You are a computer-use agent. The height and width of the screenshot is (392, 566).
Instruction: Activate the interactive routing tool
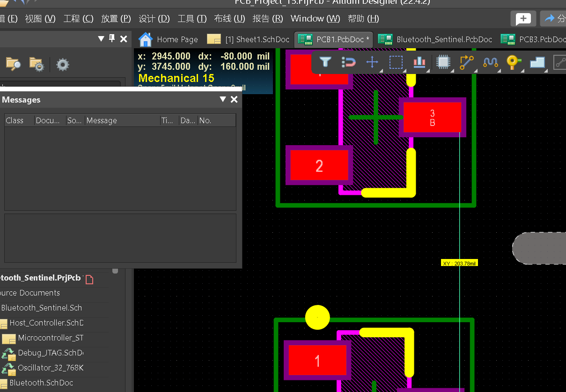466,62
